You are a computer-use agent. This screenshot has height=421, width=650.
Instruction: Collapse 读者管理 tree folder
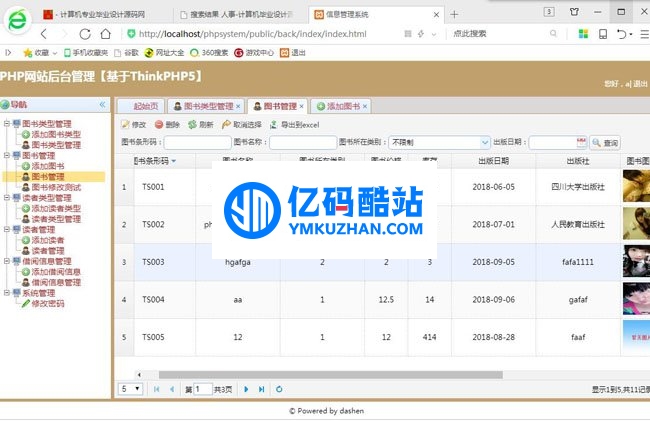[x=7, y=229]
